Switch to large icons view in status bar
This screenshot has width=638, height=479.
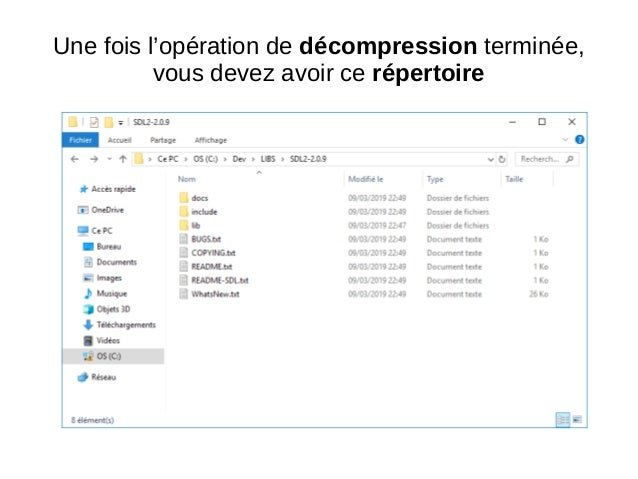point(577,420)
